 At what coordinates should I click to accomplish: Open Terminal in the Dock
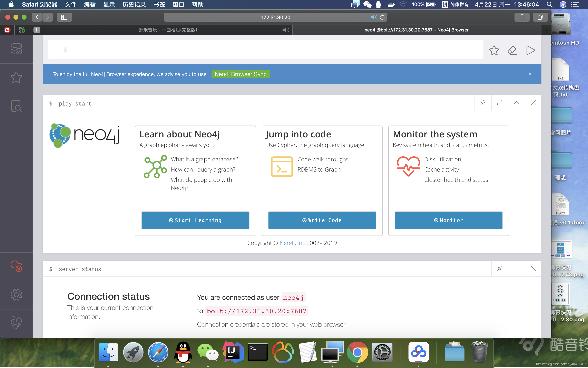coord(258,352)
